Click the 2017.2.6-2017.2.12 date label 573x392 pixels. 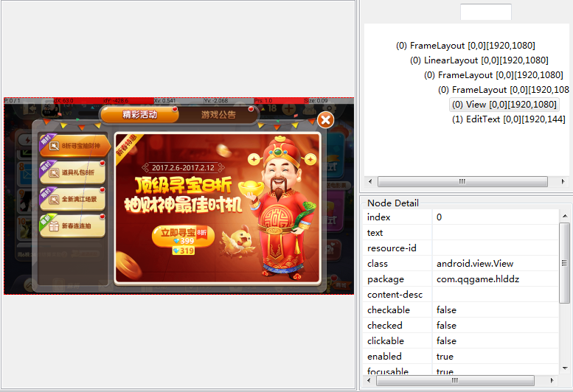pyautogui.click(x=183, y=167)
